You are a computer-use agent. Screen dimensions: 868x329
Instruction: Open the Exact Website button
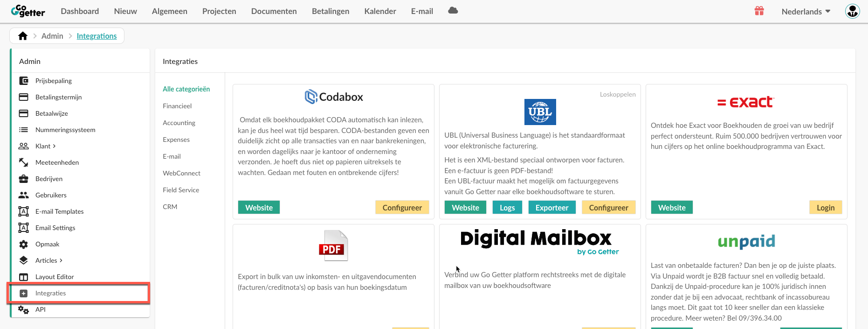672,208
